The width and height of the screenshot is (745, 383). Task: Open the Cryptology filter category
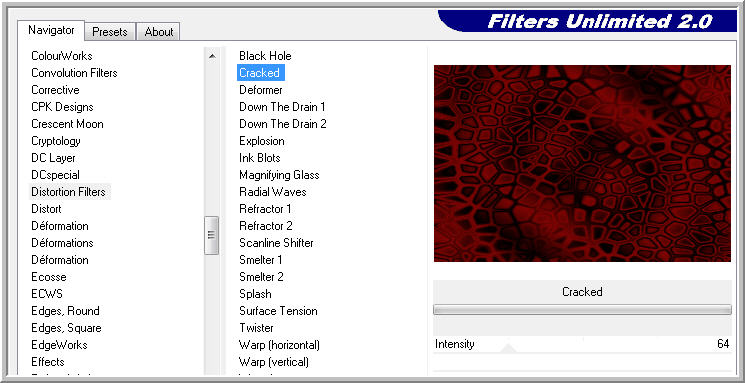pos(56,141)
